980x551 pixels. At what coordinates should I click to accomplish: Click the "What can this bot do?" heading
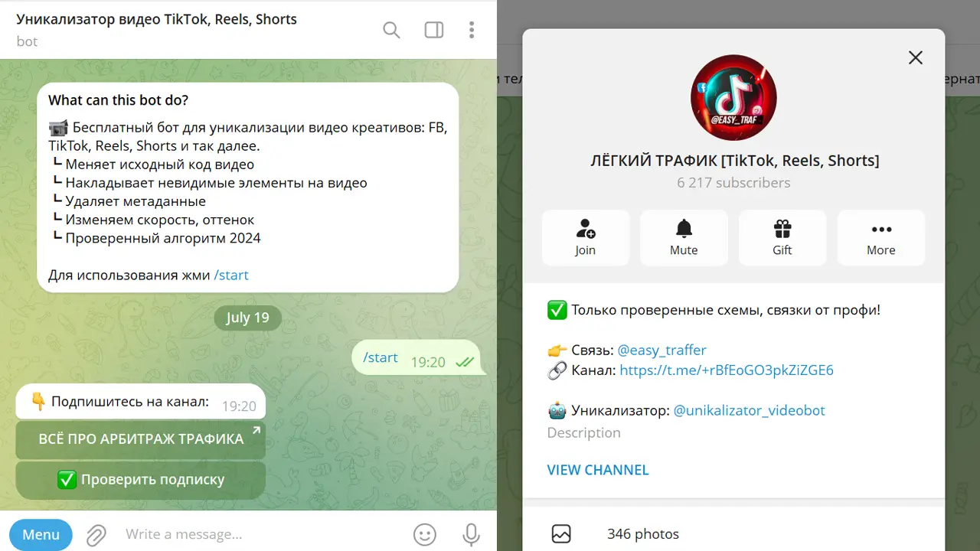point(119,100)
